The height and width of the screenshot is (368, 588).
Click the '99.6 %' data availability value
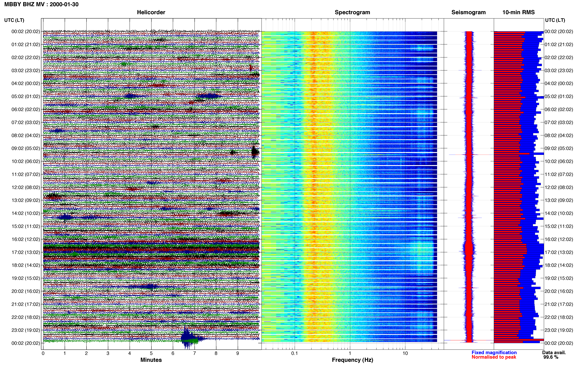[551, 357]
